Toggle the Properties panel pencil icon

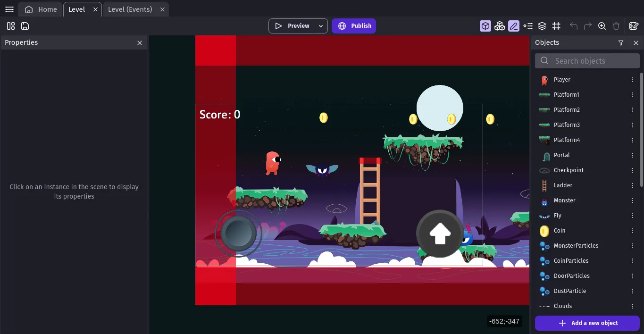[514, 26]
